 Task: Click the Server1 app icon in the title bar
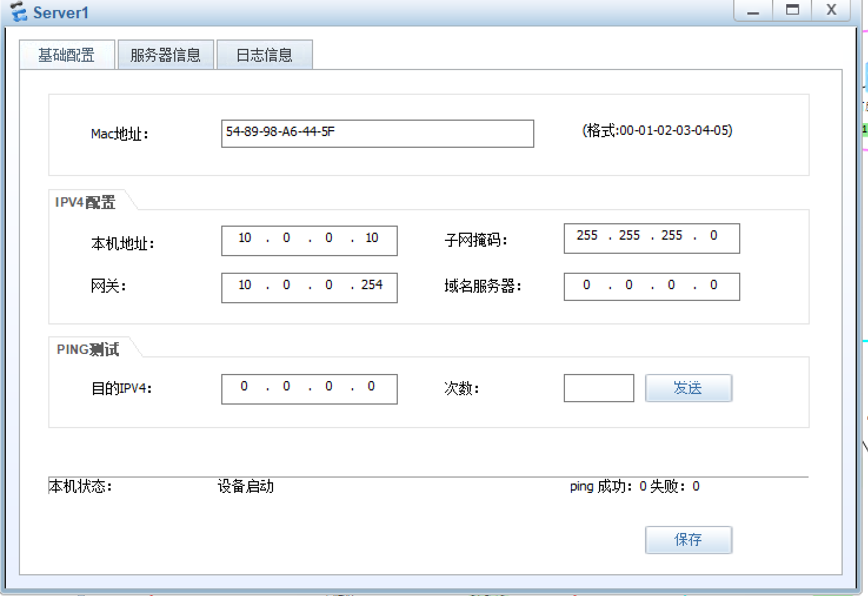[19, 12]
